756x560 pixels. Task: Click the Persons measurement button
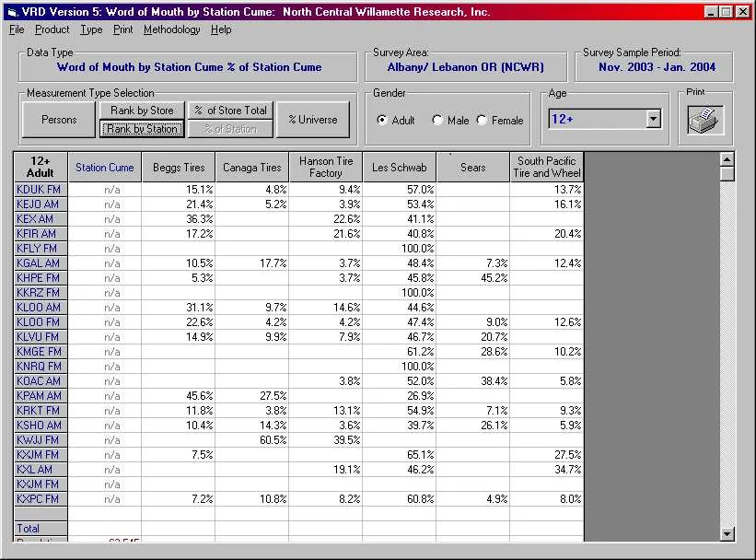tap(59, 119)
